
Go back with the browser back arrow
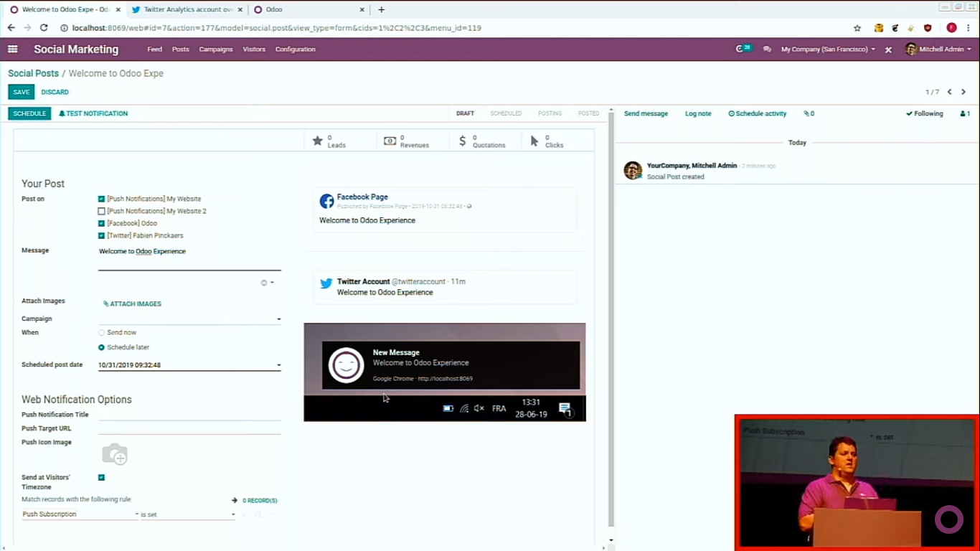[x=11, y=28]
